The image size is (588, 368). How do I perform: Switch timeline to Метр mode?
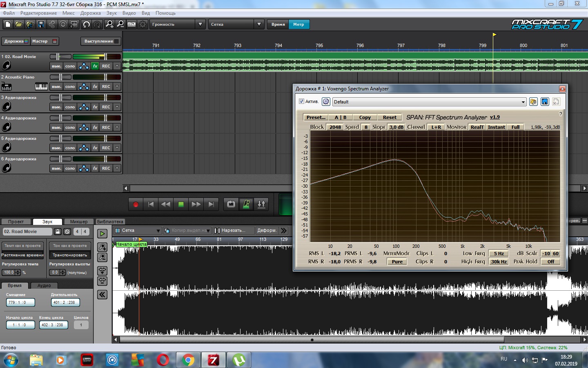point(299,25)
